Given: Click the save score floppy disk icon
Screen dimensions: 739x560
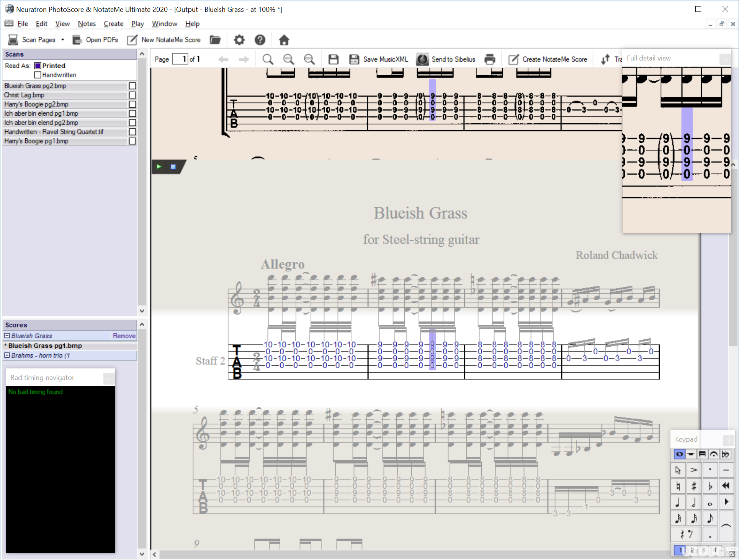Looking at the screenshot, I should 332,59.
